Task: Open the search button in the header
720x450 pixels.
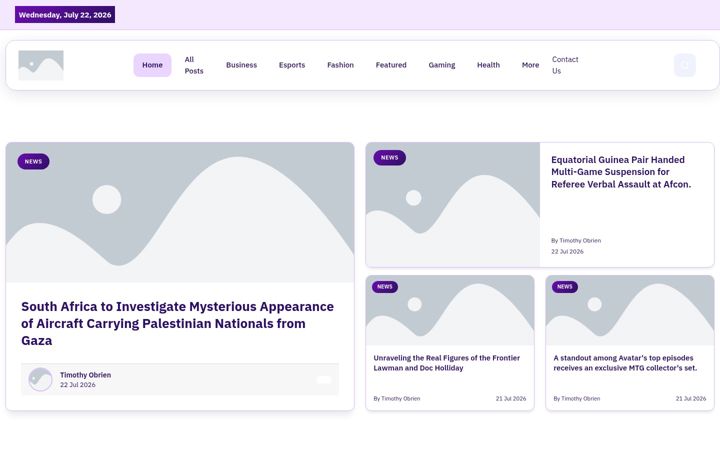Action: tap(685, 65)
